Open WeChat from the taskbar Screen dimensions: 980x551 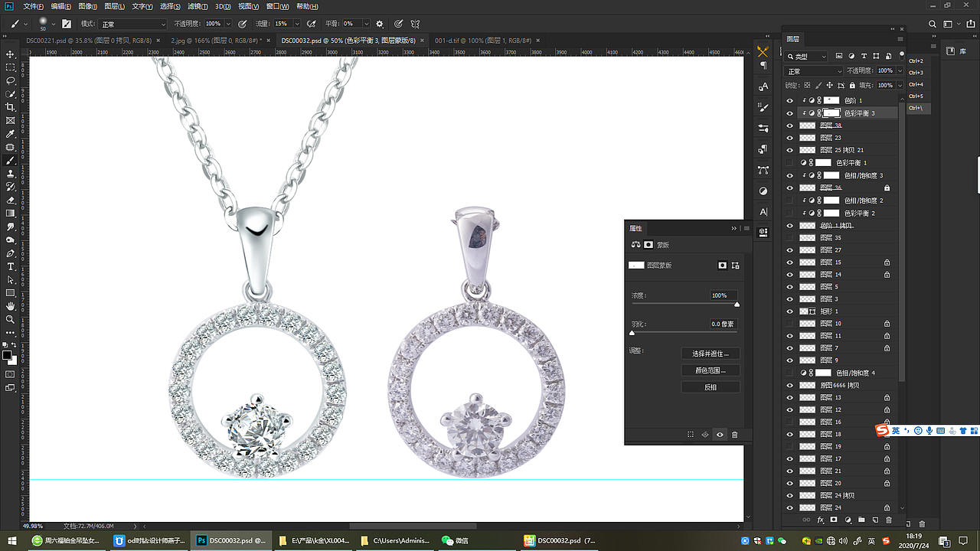point(456,540)
